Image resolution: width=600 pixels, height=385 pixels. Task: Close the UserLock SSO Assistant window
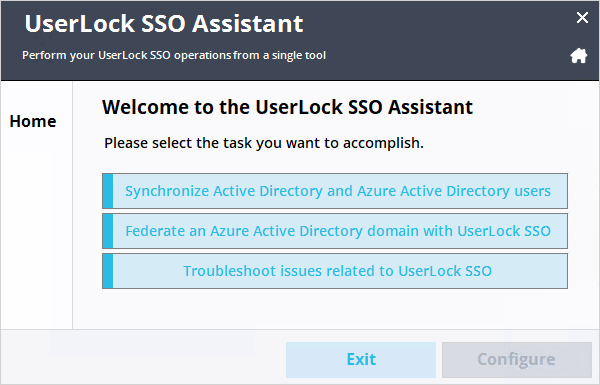[x=582, y=17]
